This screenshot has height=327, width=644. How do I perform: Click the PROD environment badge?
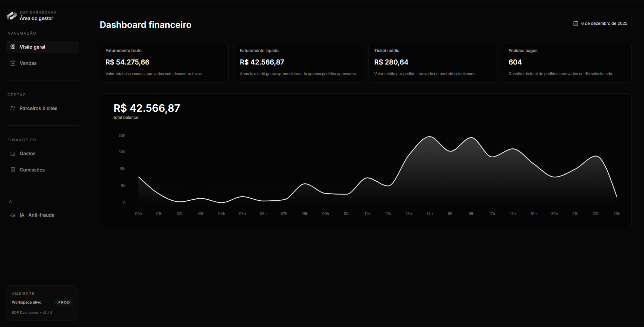click(x=64, y=302)
